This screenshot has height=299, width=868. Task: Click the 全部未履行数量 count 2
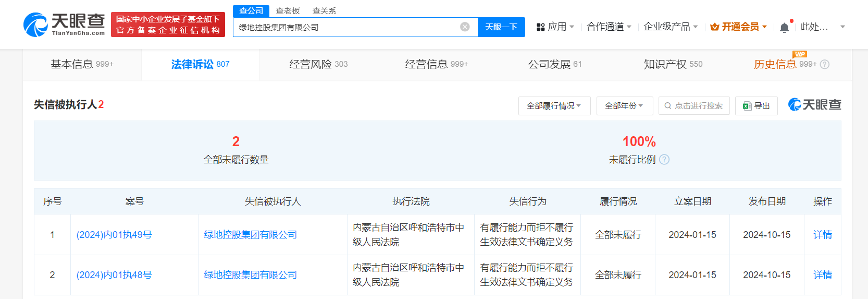236,141
